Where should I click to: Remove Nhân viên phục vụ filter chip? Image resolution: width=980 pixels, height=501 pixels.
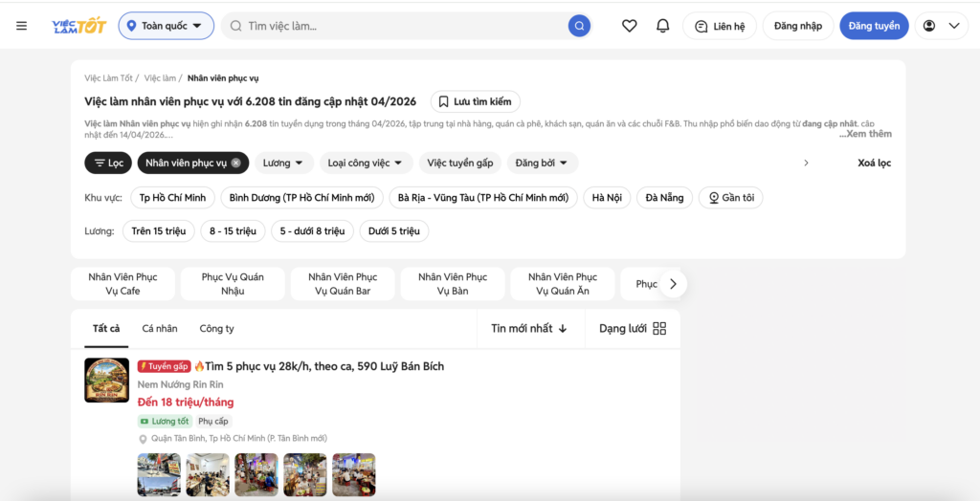click(x=235, y=163)
